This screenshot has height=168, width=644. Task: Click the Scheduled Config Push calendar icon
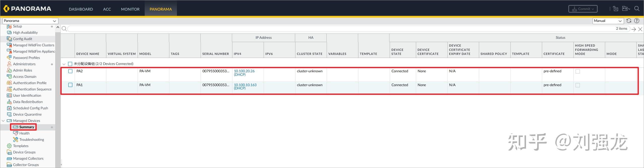coord(9,108)
